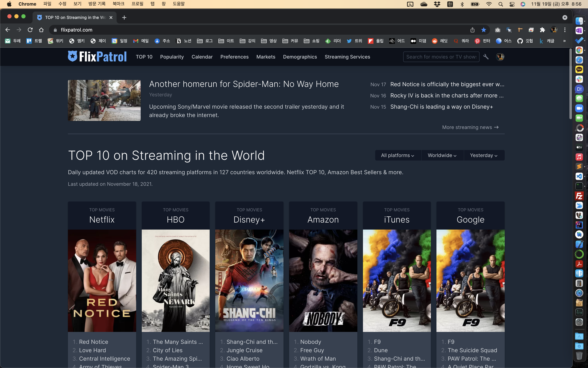The image size is (588, 368).
Task: Open Love Hard in the Netflix list
Action: click(x=93, y=350)
